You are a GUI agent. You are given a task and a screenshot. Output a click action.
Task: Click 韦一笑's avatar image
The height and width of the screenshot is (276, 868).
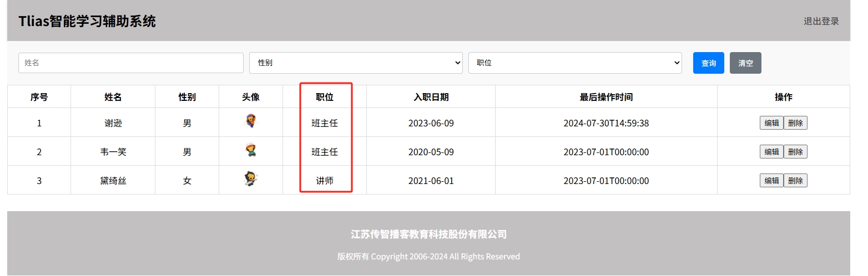click(x=251, y=150)
